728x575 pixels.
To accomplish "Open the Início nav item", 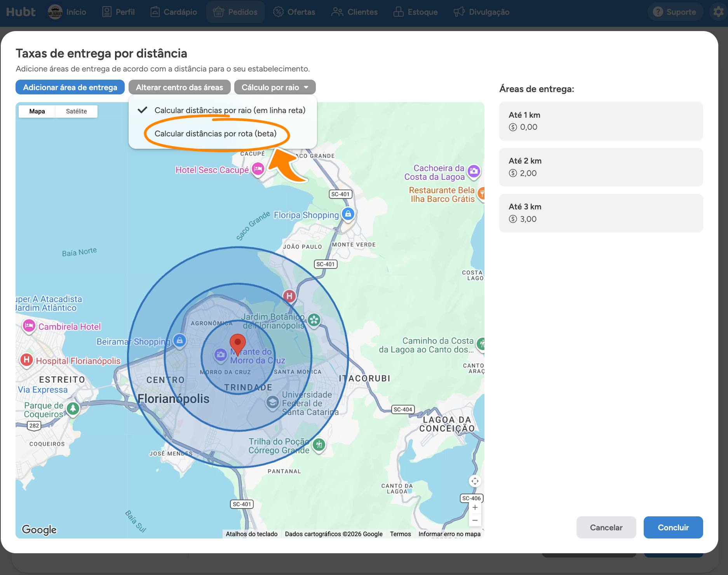I will 67,12.
